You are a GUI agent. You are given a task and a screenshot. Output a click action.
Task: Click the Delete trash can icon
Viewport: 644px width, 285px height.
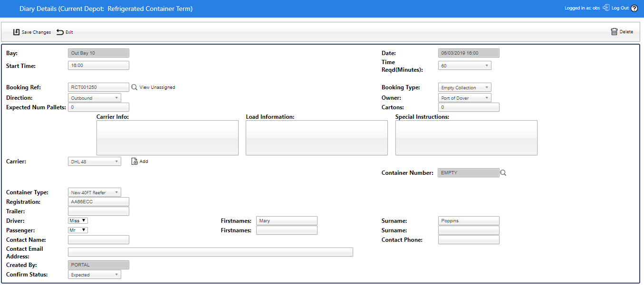(x=614, y=32)
